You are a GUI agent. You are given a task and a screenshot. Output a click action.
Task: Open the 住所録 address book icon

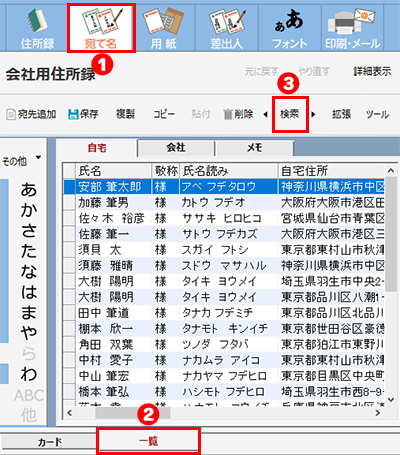pos(37,28)
